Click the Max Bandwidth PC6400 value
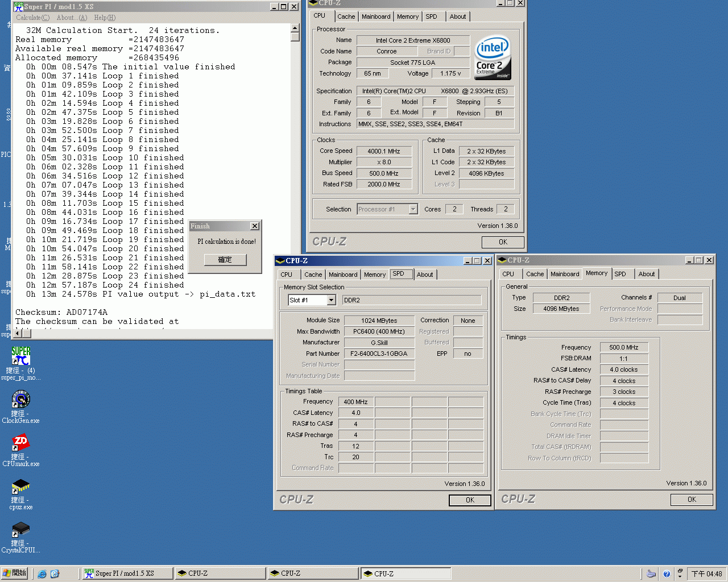Screen dimensions: 728x582 (379, 331)
